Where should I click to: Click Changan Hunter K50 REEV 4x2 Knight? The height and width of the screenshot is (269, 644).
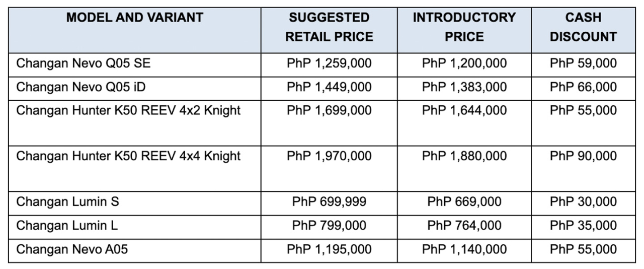pos(128,110)
